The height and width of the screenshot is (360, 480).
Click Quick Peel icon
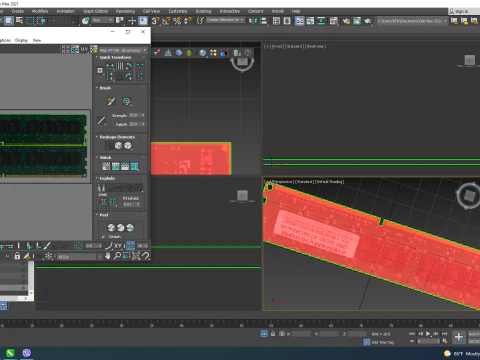click(111, 228)
